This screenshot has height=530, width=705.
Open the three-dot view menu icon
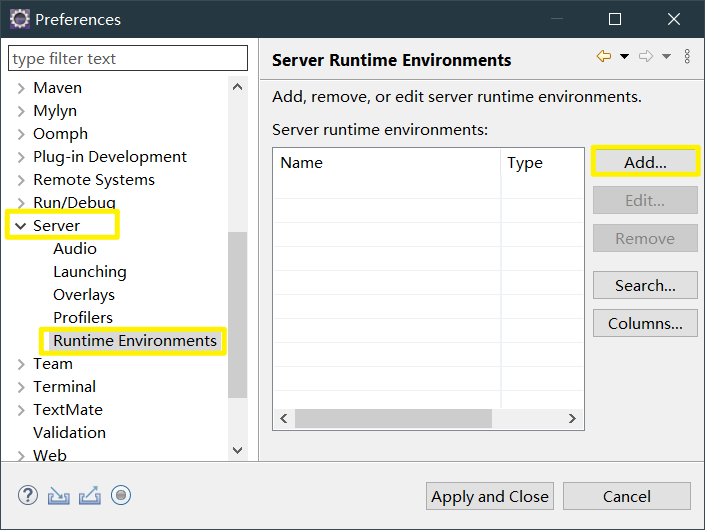[687, 57]
